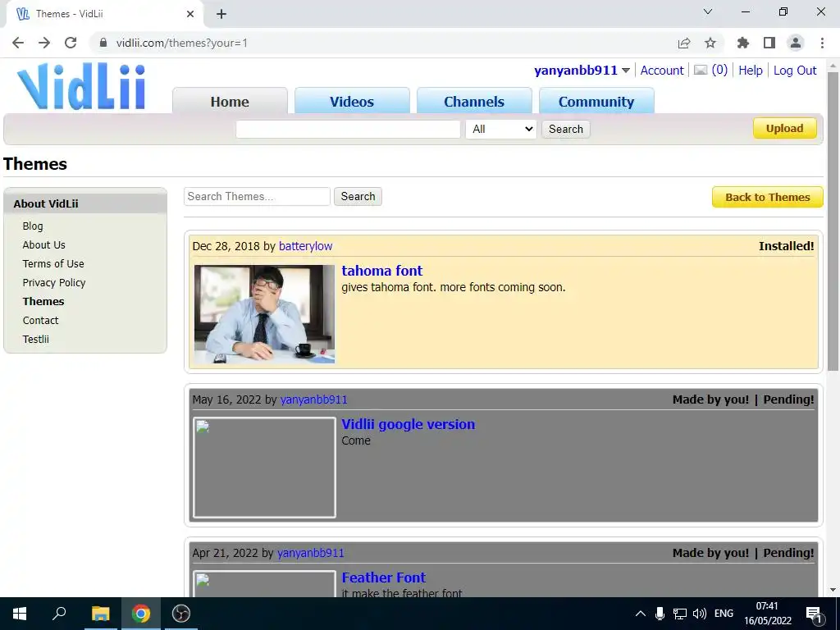
Task: Click the browser forward arrow
Action: click(x=44, y=43)
